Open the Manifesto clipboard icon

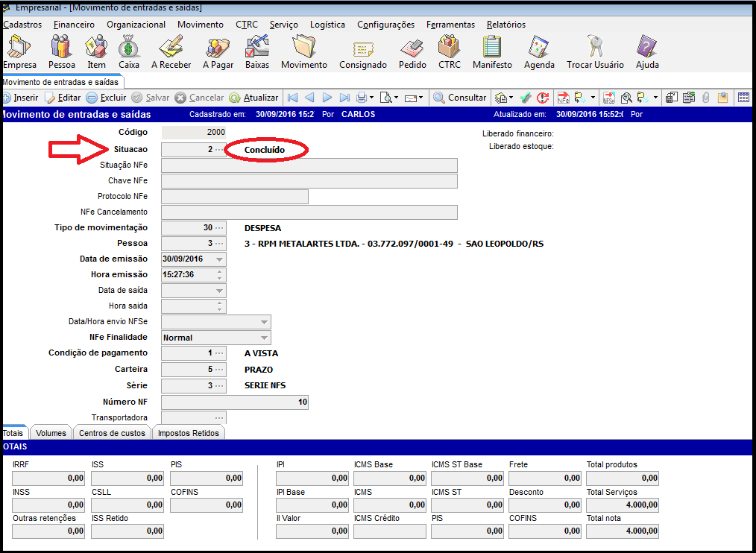coord(492,48)
